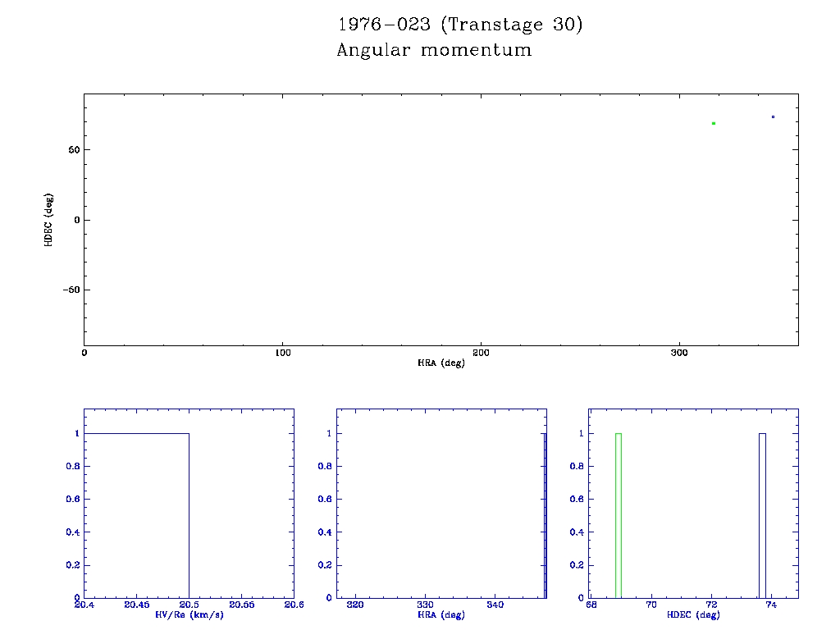Click the 'HDEC (deg)' label under the right histogram

694,614
